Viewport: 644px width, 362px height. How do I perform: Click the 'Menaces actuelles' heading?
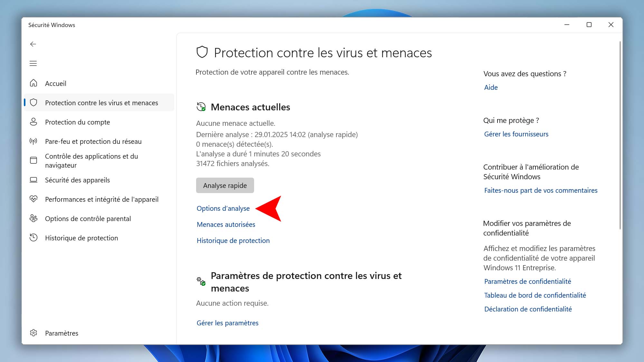tap(250, 107)
